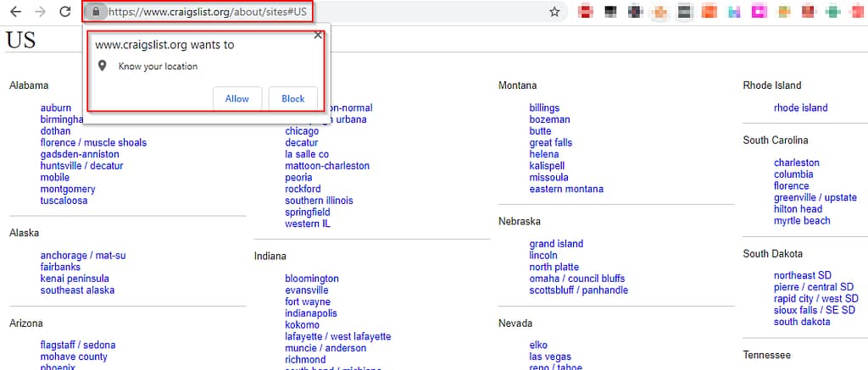Open north platte link
The width and height of the screenshot is (868, 370).
[x=554, y=268]
